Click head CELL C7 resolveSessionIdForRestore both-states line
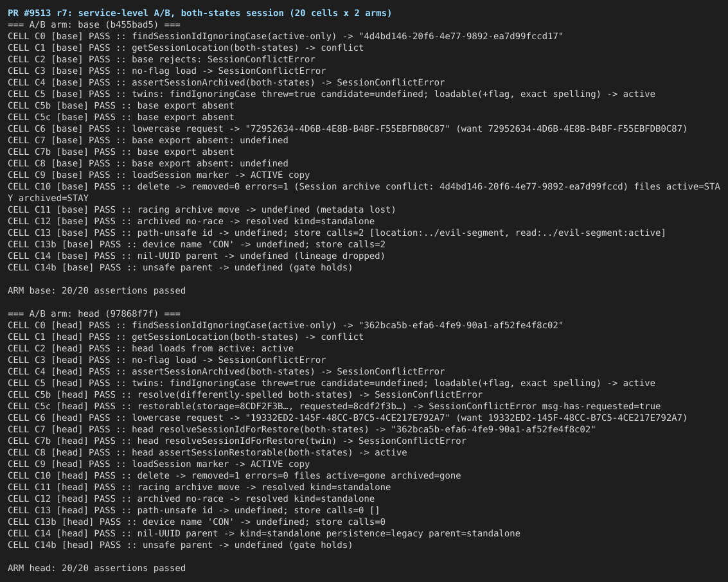Screen dimensions: 728x582 pyautogui.click(x=302, y=429)
